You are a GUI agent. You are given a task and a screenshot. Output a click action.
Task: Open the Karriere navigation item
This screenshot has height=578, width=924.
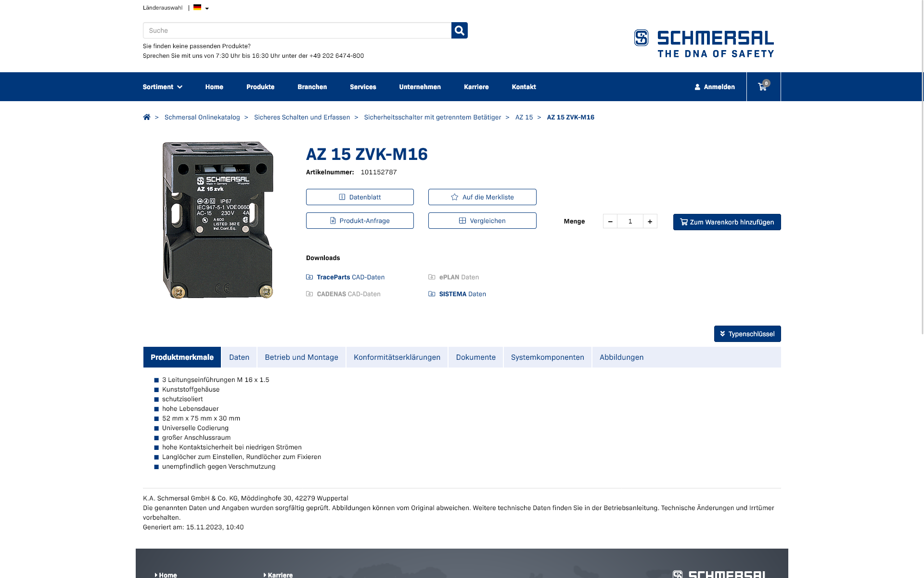(476, 87)
